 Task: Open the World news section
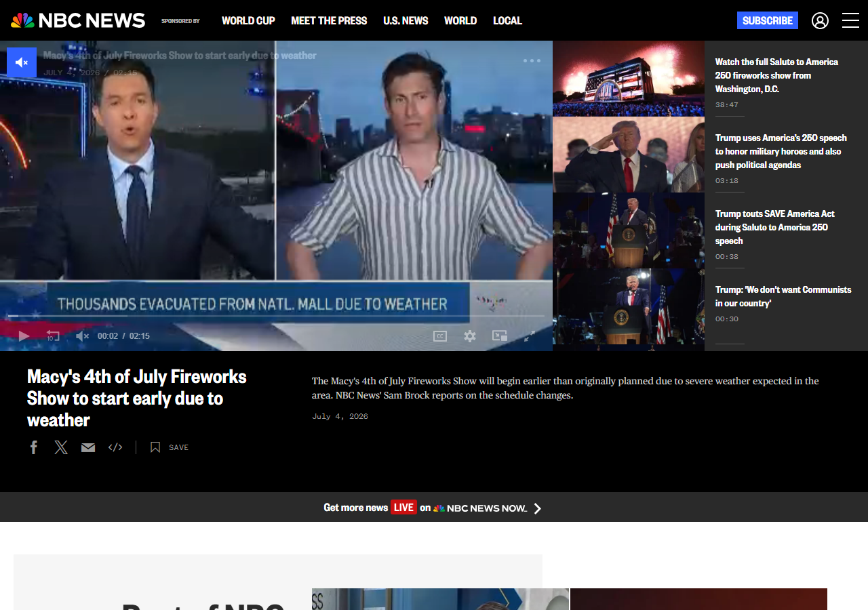tap(460, 20)
